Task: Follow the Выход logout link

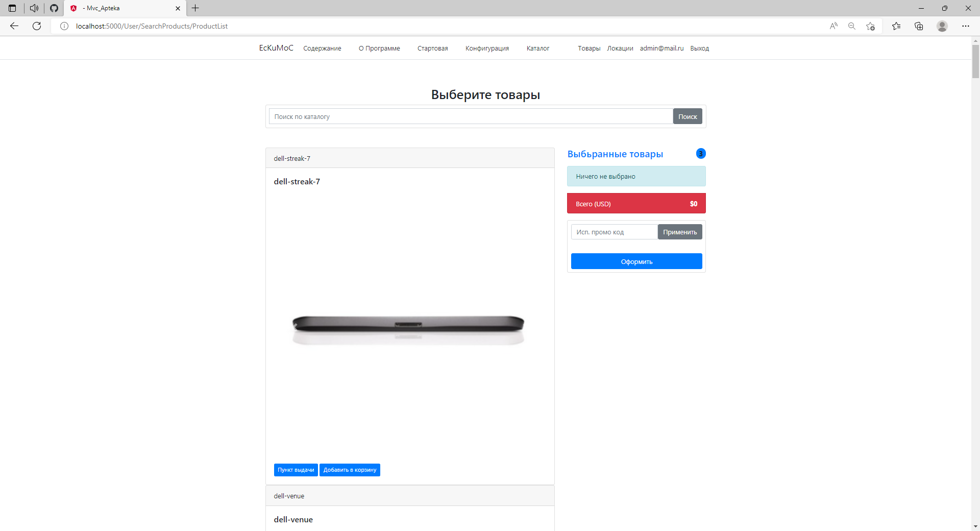Action: 699,48
